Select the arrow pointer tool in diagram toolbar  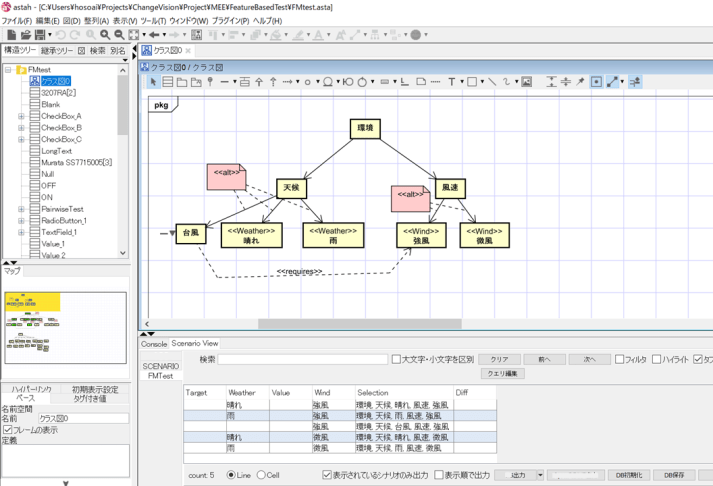click(154, 81)
